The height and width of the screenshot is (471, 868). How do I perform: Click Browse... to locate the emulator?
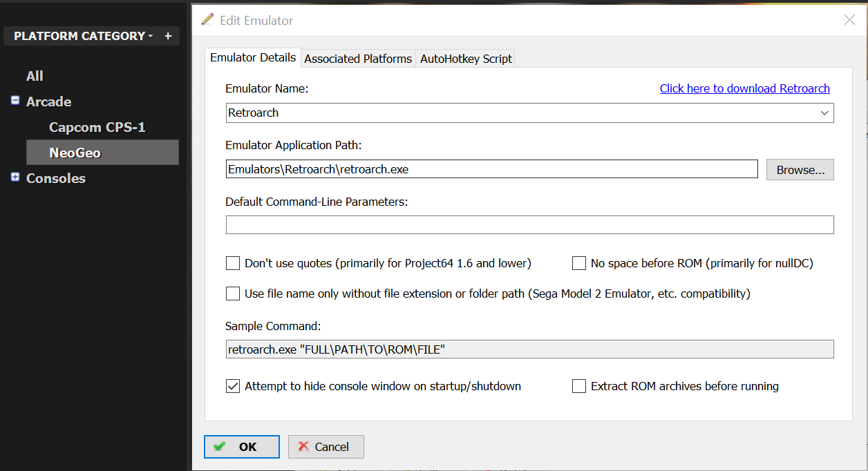click(x=800, y=170)
